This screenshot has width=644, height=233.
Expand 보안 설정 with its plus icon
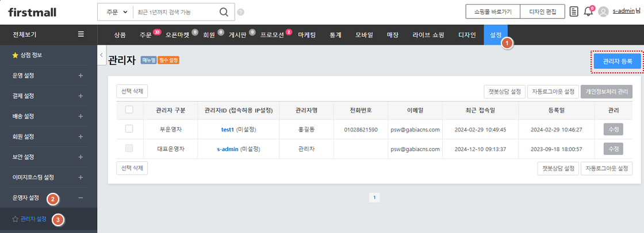pos(80,157)
